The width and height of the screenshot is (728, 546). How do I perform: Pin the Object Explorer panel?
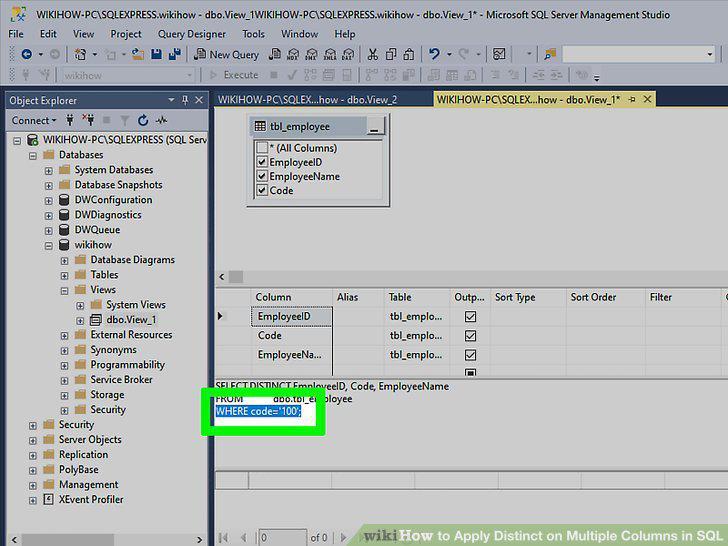coord(185,100)
